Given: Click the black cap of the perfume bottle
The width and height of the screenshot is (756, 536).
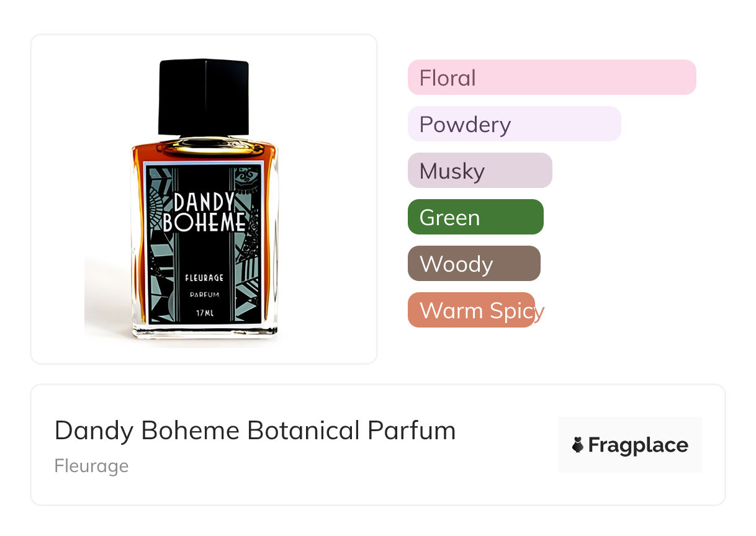Looking at the screenshot, I should coord(204,96).
